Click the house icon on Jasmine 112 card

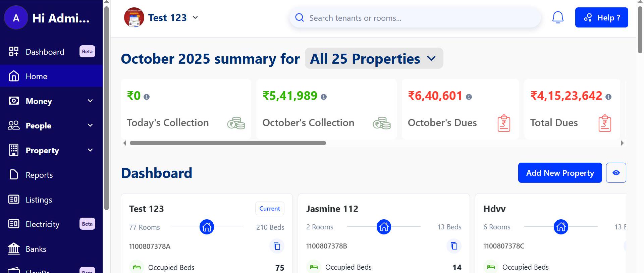click(384, 227)
